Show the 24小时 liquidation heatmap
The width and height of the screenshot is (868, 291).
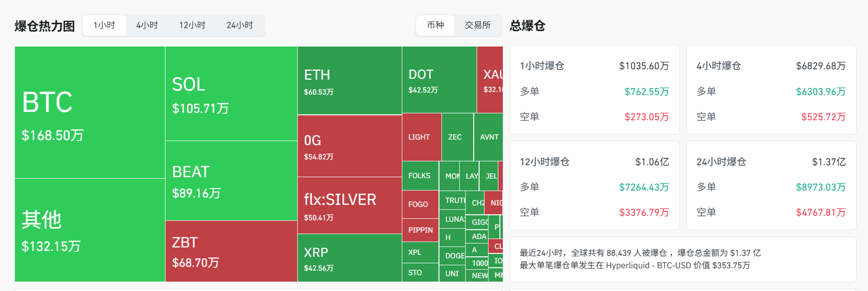[240, 25]
